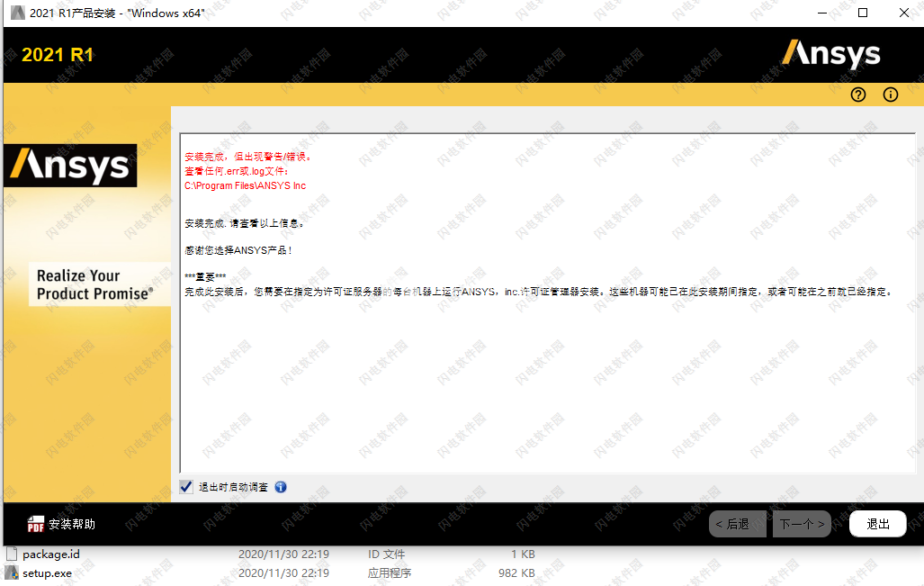The width and height of the screenshot is (924, 586).
Task: Click the 感谢您选择ANSYS产品 message
Action: click(238, 250)
